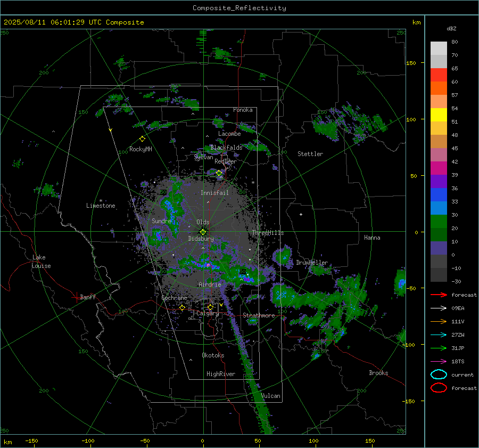Click the Sylvan label on map
479x448 pixels.
click(203, 157)
